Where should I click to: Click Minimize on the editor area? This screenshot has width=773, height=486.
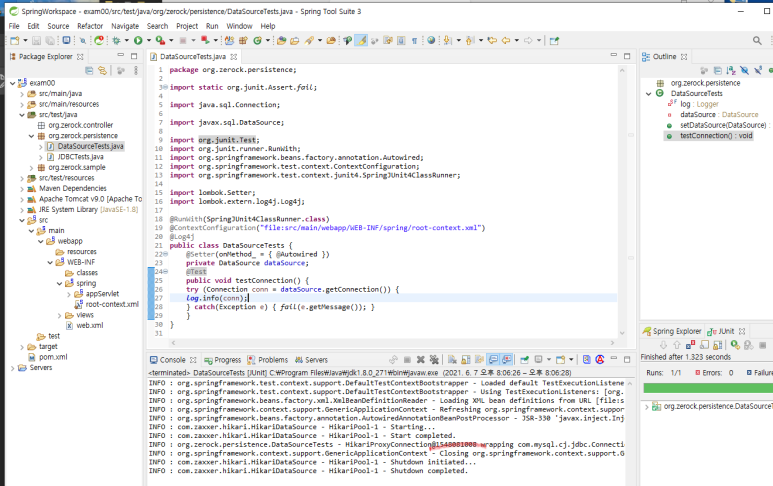click(x=614, y=56)
